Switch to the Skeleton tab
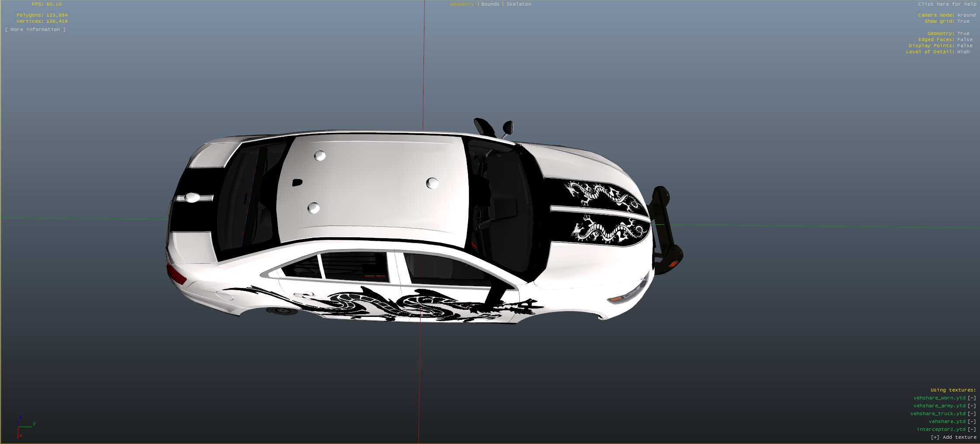 519,4
